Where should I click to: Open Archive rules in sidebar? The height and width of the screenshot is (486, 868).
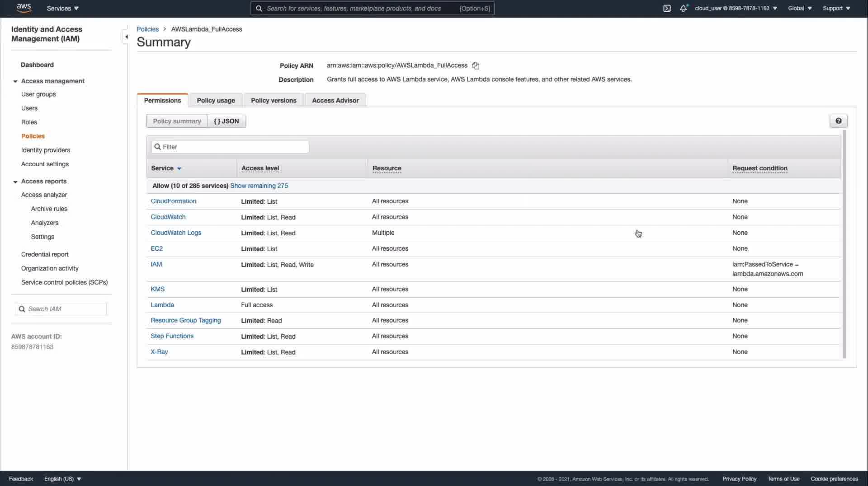tap(49, 209)
